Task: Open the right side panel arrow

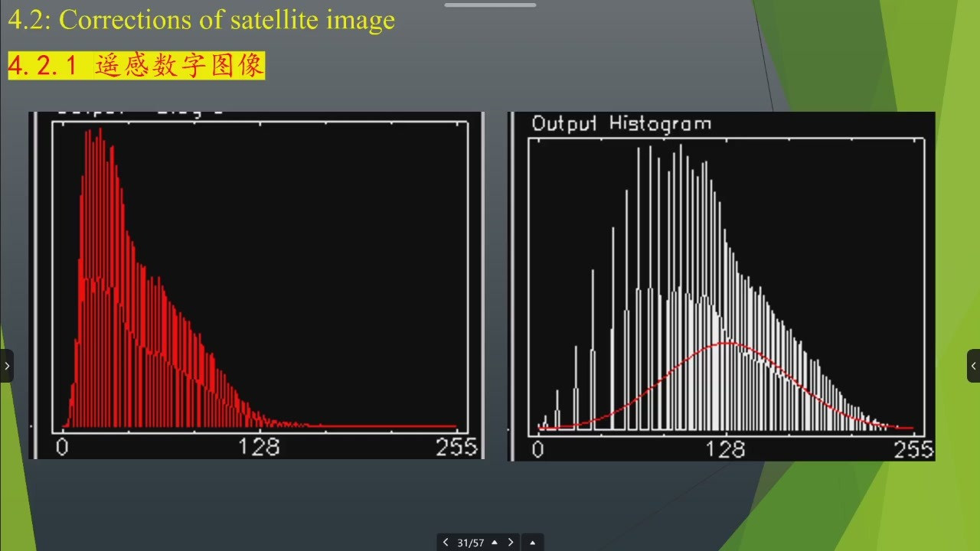Action: (x=973, y=366)
